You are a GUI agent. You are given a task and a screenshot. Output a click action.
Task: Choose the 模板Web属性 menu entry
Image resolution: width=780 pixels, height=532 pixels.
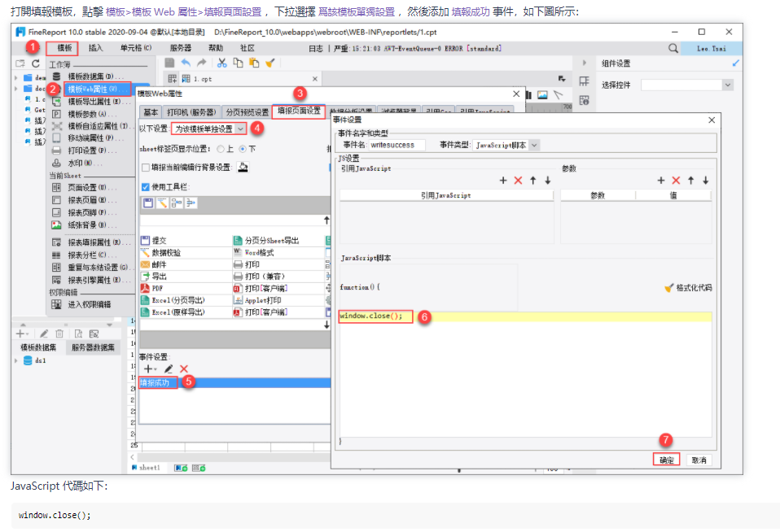pos(98,89)
